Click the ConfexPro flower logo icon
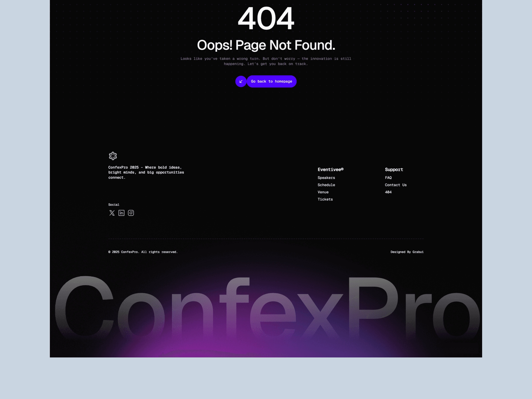The width and height of the screenshot is (532, 399). click(x=113, y=156)
